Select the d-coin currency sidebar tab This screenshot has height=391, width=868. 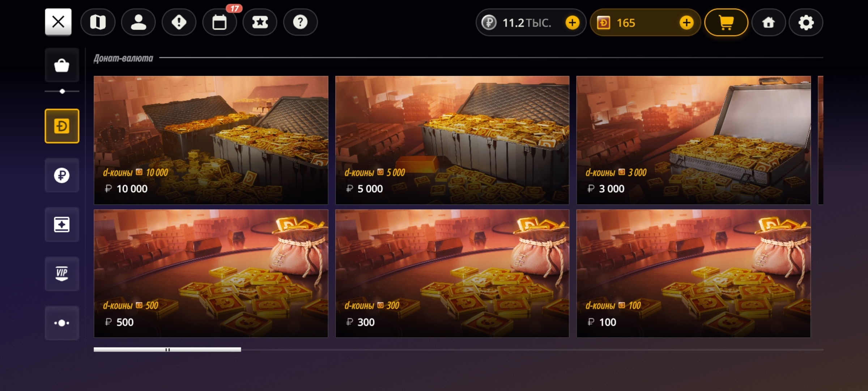click(62, 126)
